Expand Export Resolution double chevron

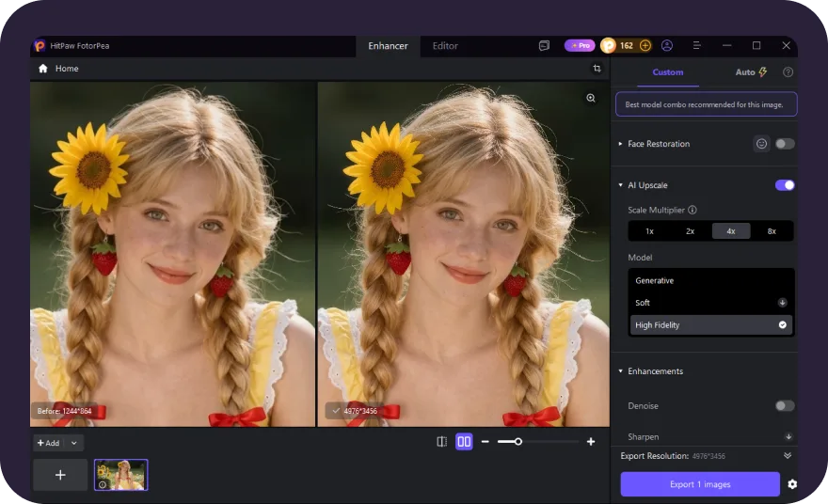click(x=788, y=455)
